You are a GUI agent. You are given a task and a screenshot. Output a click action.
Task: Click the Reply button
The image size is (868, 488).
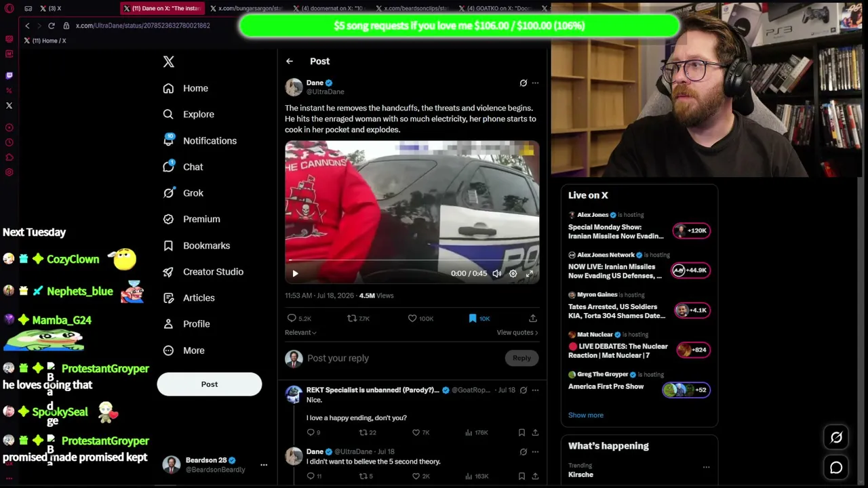click(521, 358)
